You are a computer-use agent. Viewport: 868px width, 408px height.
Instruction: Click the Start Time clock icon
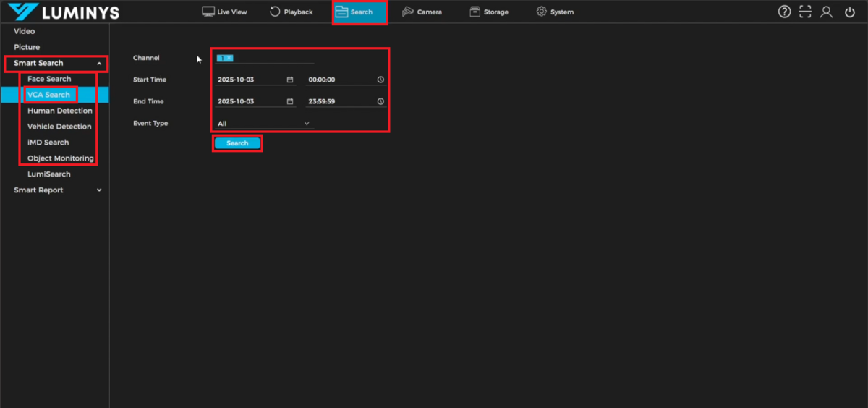tap(380, 80)
